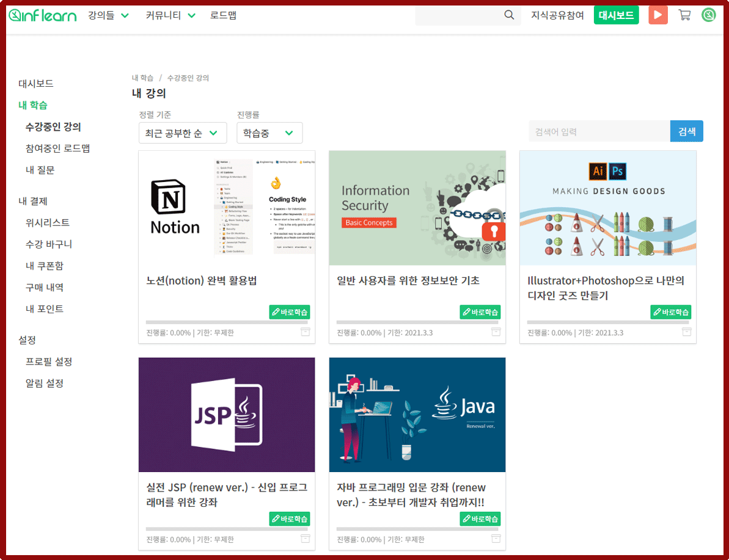Click 내 결제 sidebar section heading
The height and width of the screenshot is (560, 729).
32,202
